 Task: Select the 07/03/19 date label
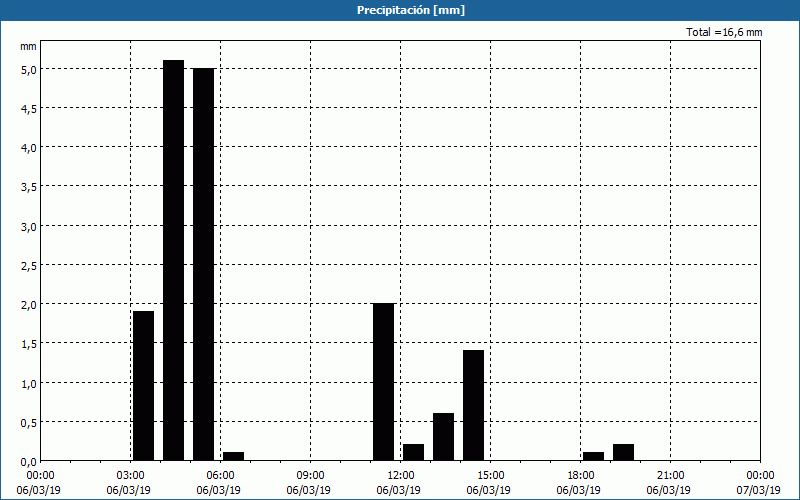pyautogui.click(x=759, y=490)
